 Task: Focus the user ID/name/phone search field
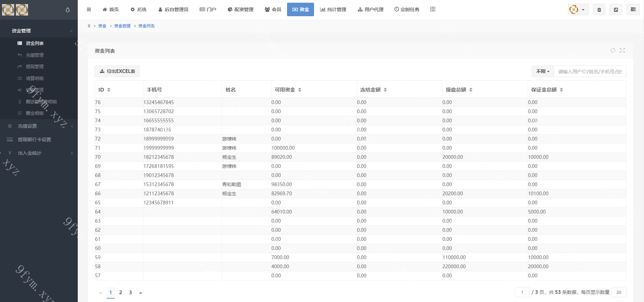coord(590,71)
